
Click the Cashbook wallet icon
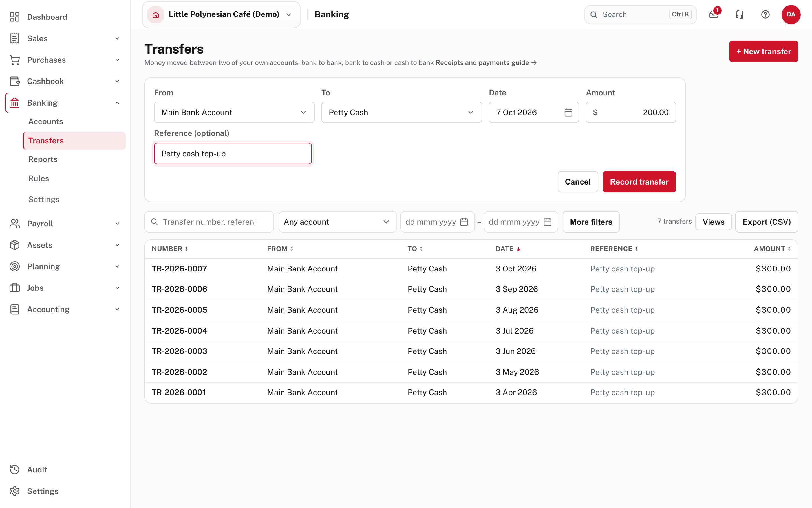(14, 81)
